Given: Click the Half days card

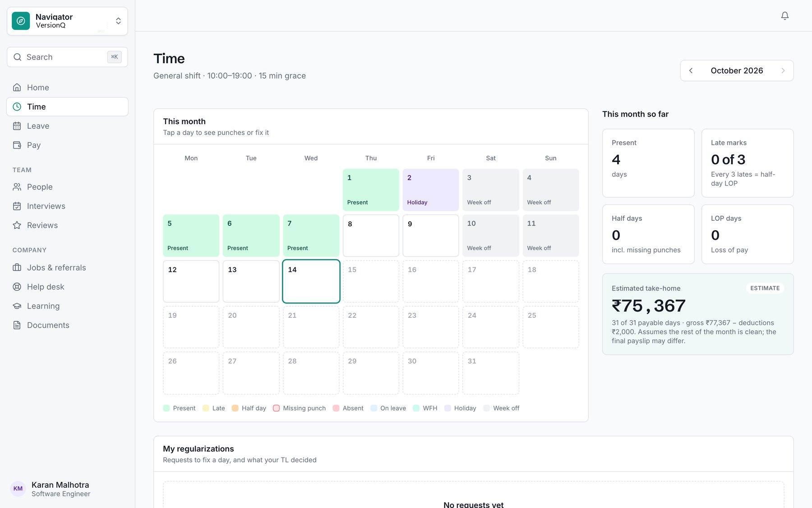Looking at the screenshot, I should click(648, 234).
